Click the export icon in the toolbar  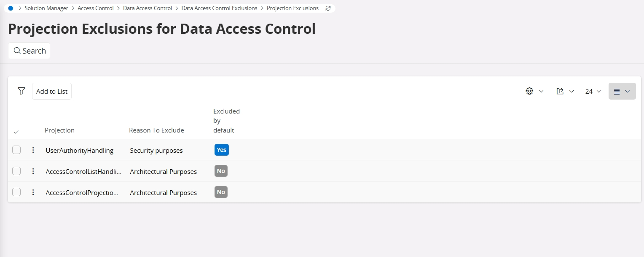(560, 91)
